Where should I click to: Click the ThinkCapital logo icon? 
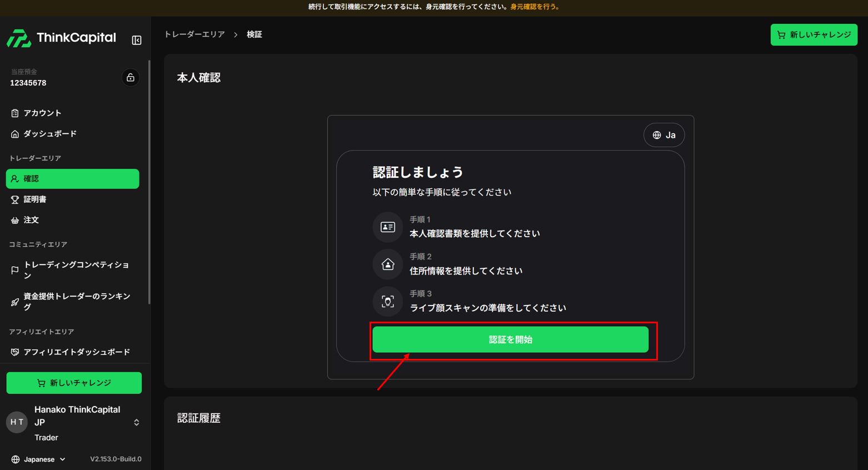(x=19, y=38)
